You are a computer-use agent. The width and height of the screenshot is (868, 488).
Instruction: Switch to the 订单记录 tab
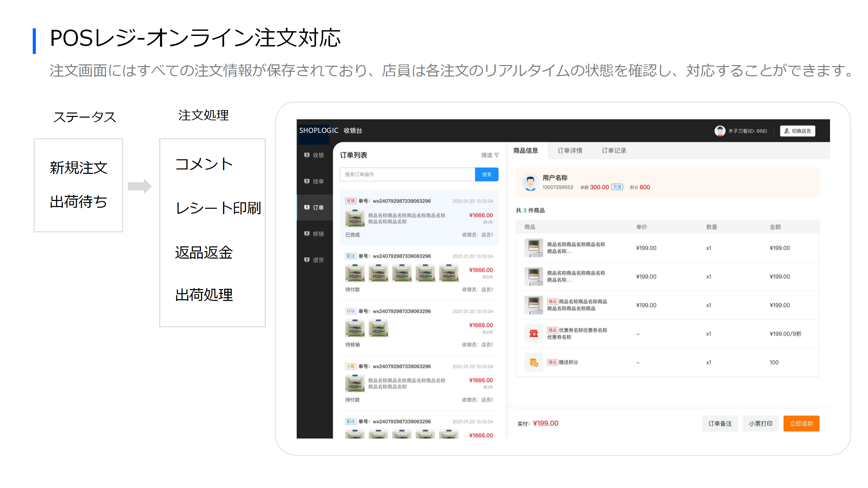pos(614,150)
